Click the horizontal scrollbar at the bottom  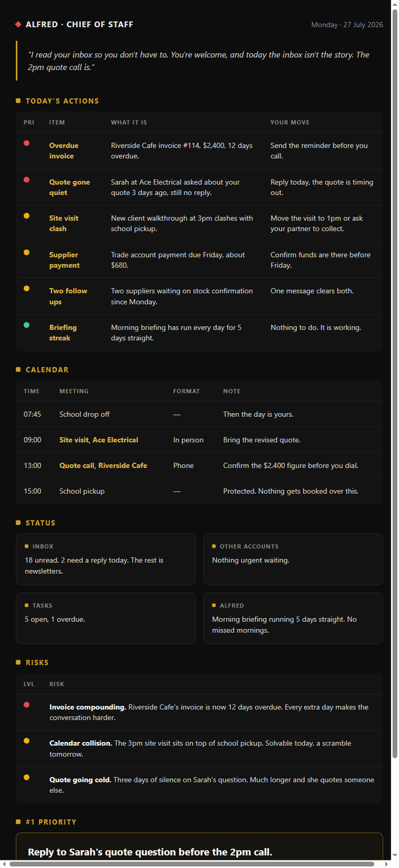pyautogui.click(x=192, y=864)
